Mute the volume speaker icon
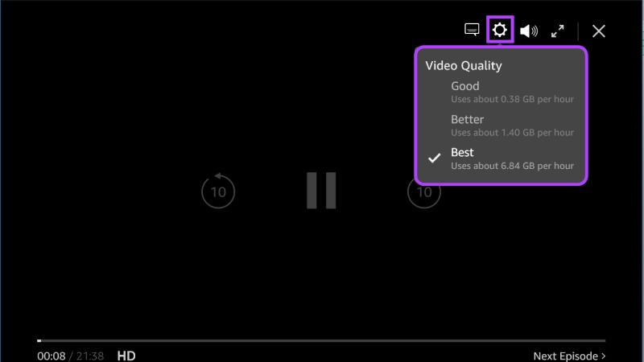This screenshot has height=362, width=644. [528, 31]
